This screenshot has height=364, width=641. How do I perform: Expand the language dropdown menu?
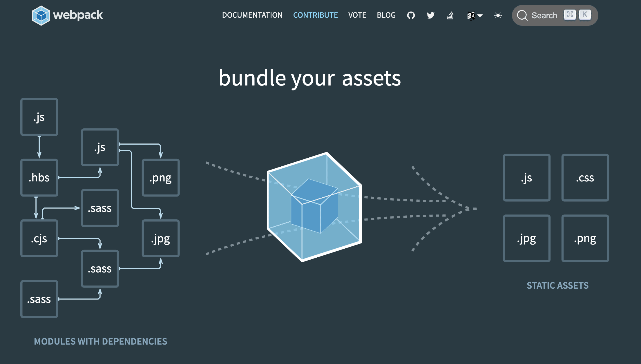tap(475, 15)
